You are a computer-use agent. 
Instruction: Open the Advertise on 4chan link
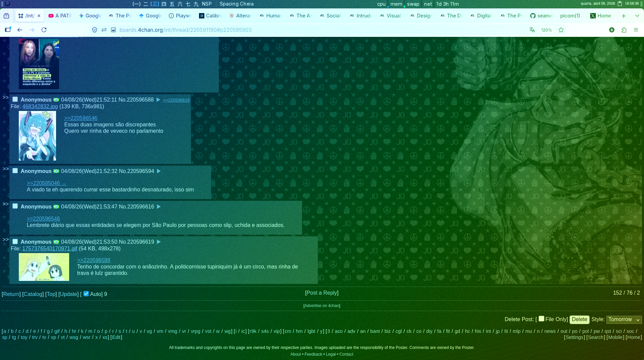point(322,306)
